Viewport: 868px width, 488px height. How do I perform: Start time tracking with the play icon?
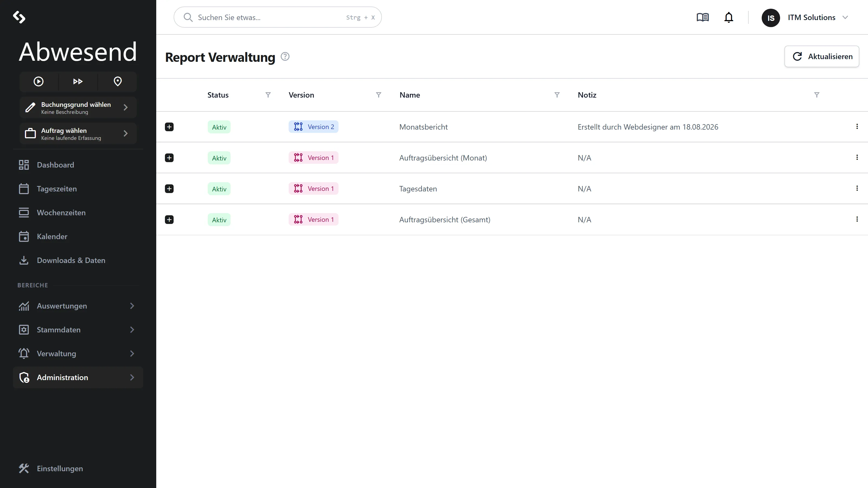click(x=39, y=82)
